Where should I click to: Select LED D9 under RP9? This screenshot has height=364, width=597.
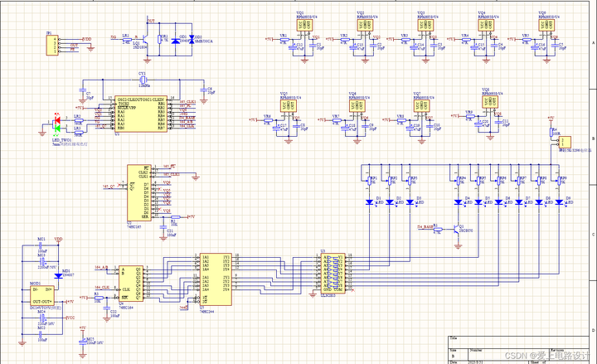point(559,202)
